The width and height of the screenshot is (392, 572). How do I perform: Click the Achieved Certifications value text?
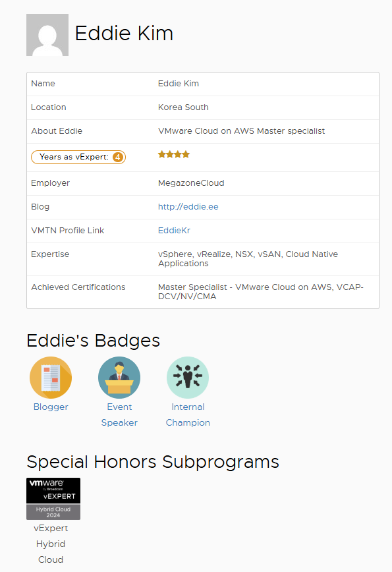click(x=261, y=292)
